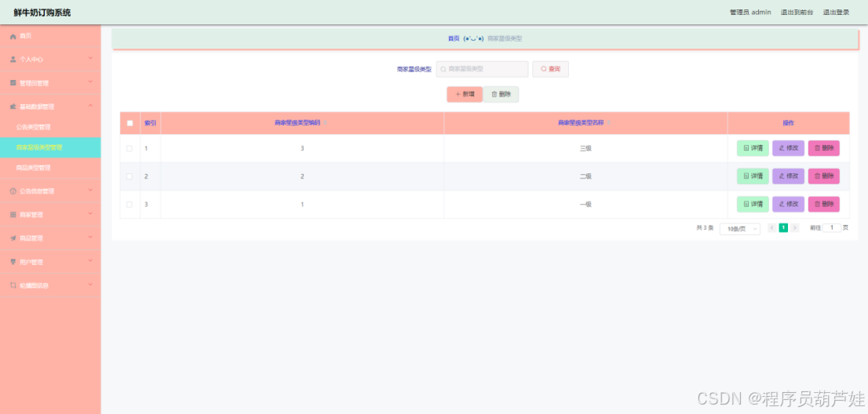The image size is (868, 414).
Task: Click the 二级 name cell
Action: click(x=585, y=176)
